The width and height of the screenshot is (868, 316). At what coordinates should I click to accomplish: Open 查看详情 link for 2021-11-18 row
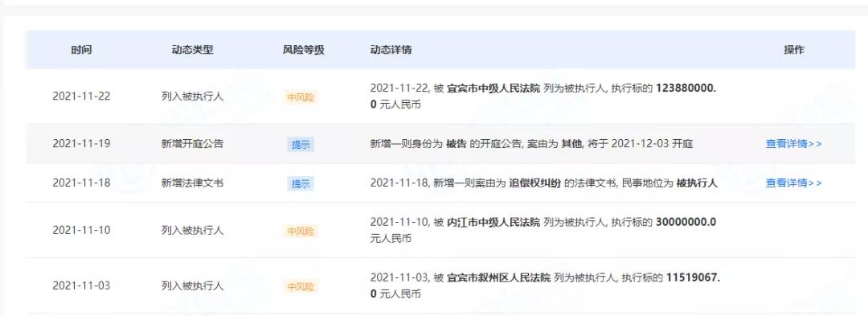[x=793, y=183]
